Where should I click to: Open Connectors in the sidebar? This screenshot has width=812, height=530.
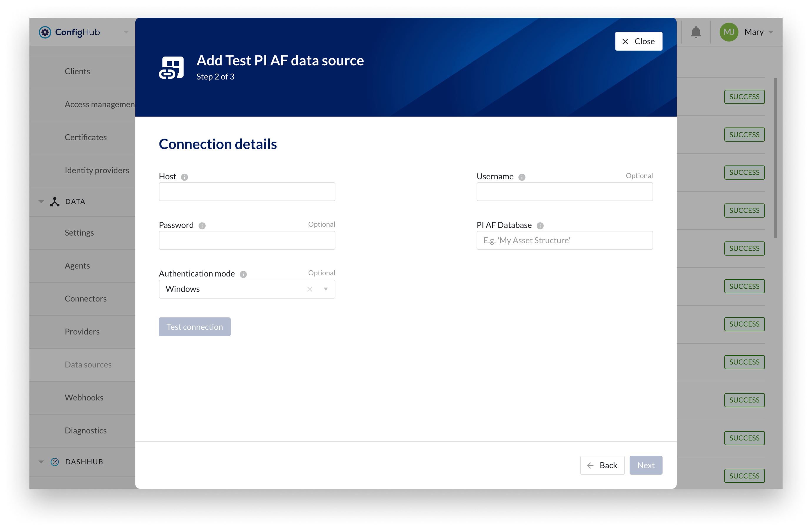click(x=86, y=299)
